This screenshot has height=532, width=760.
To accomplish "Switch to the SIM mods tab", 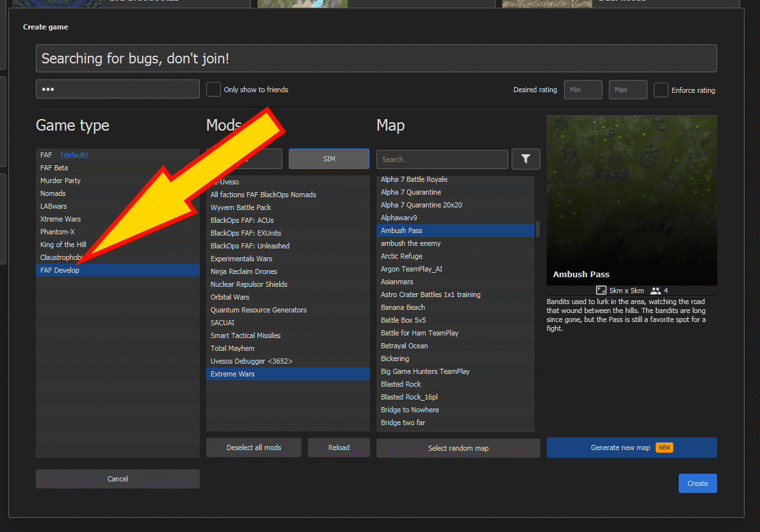I will click(329, 159).
